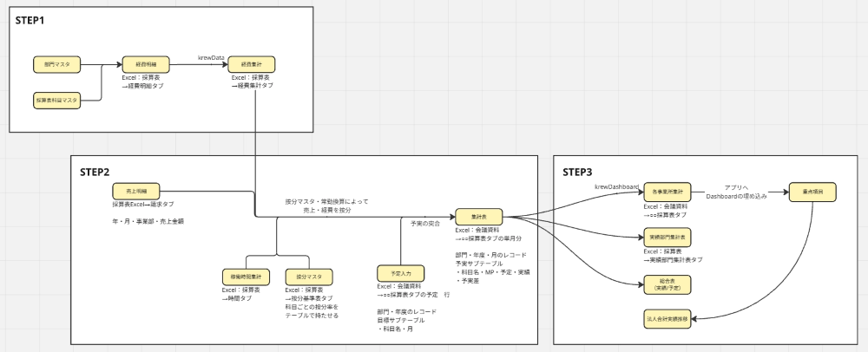Image resolution: width=868 pixels, height=352 pixels.
Task: Select the 法人合計実績推移 node
Action: click(667, 319)
